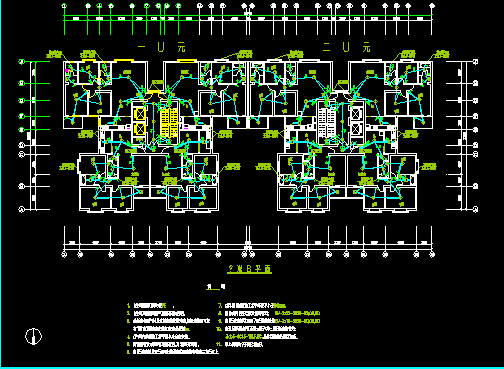Select the underlined green drawing title
Image resolution: width=504 pixels, height=369 pixels.
[x=249, y=269]
